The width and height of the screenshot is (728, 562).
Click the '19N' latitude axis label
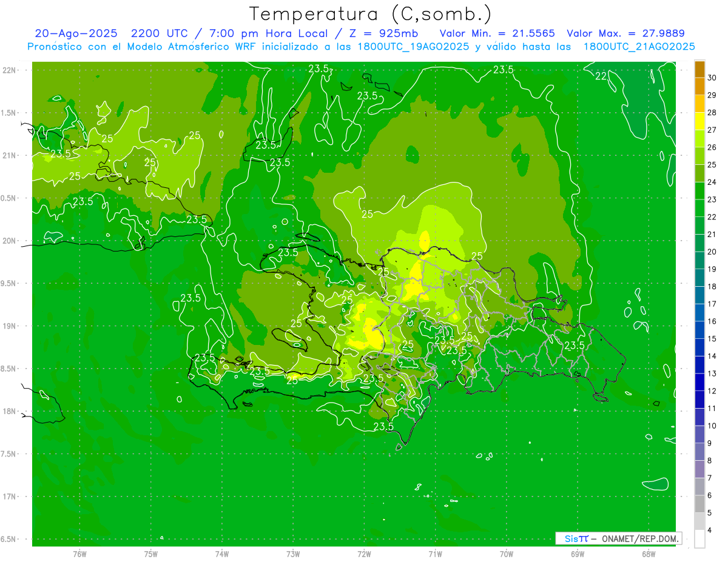(x=8, y=326)
